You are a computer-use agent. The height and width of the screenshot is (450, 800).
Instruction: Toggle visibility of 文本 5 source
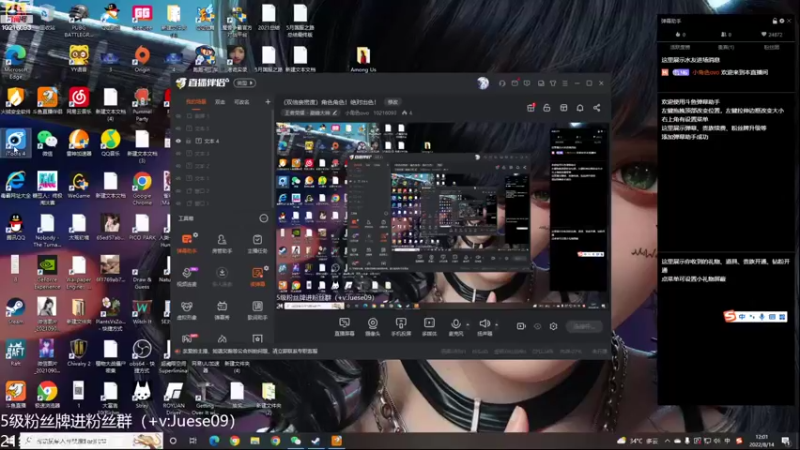178,128
